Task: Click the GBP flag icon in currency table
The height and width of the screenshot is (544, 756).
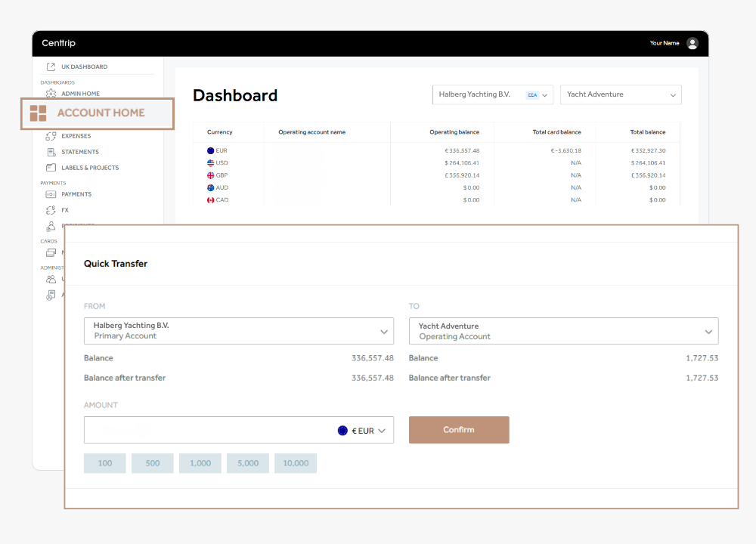Action: [x=211, y=175]
